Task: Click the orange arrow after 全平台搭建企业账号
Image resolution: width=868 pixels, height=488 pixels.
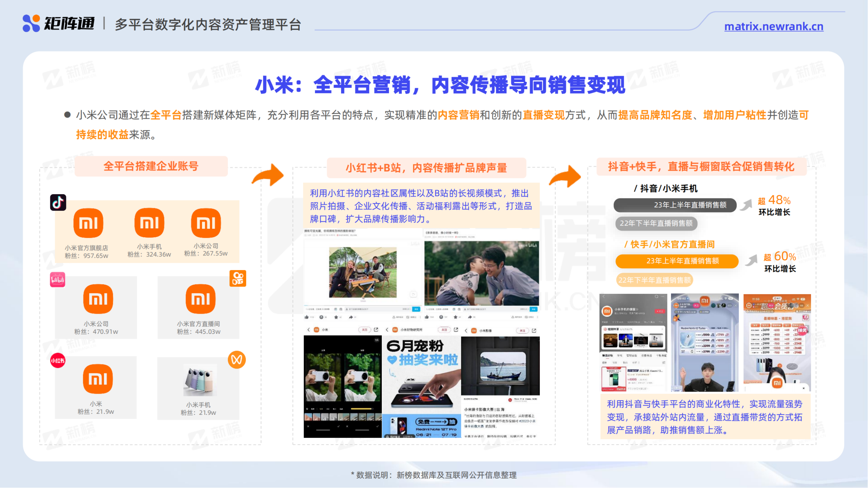Action: click(x=268, y=175)
